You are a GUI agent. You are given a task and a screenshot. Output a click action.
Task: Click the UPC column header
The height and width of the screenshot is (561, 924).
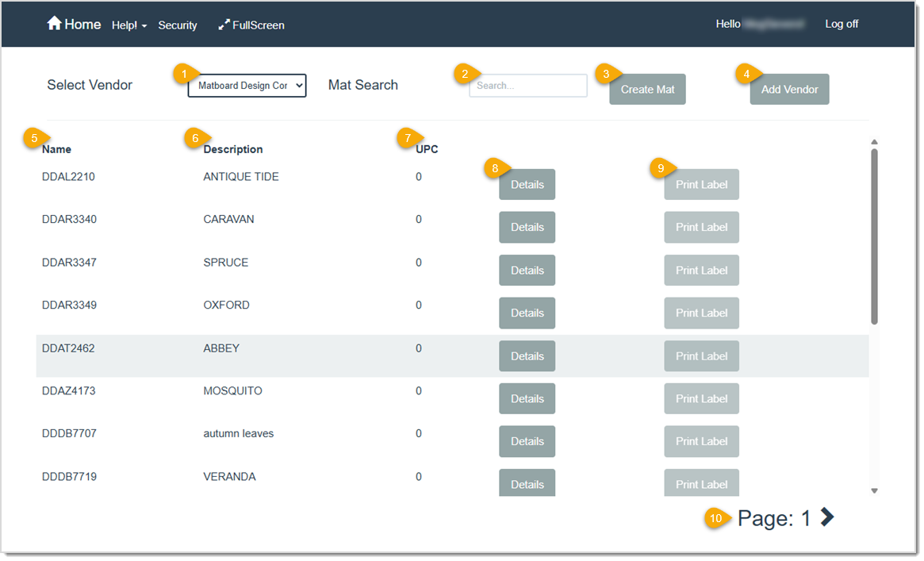click(424, 149)
